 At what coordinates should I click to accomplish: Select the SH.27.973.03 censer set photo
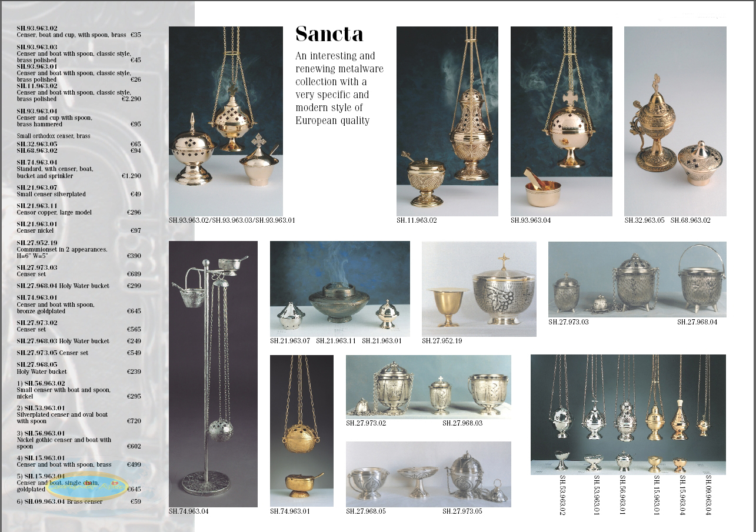[x=637, y=279]
